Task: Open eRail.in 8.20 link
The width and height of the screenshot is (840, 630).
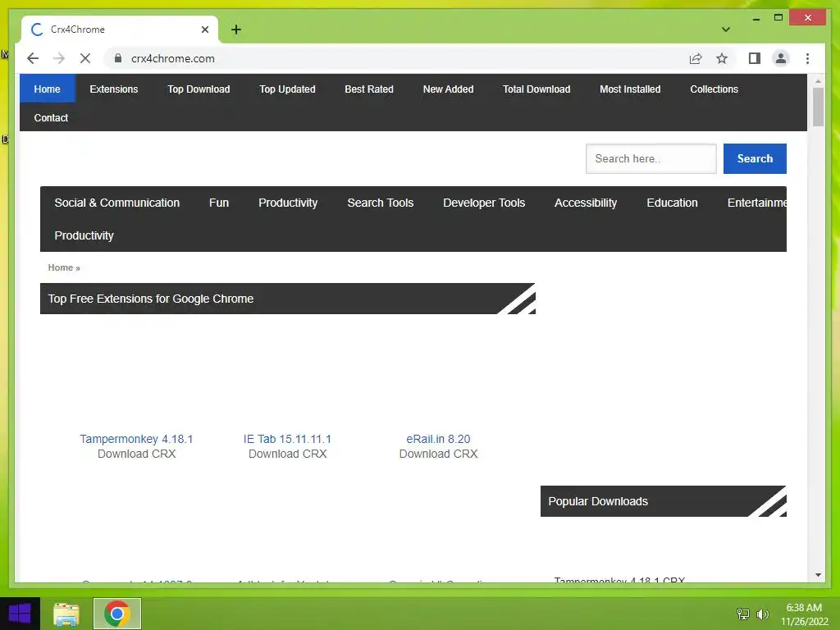Action: (438, 439)
